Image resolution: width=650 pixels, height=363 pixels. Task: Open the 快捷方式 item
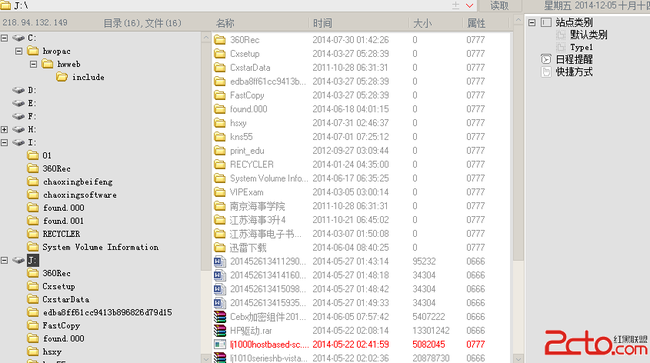click(x=574, y=72)
